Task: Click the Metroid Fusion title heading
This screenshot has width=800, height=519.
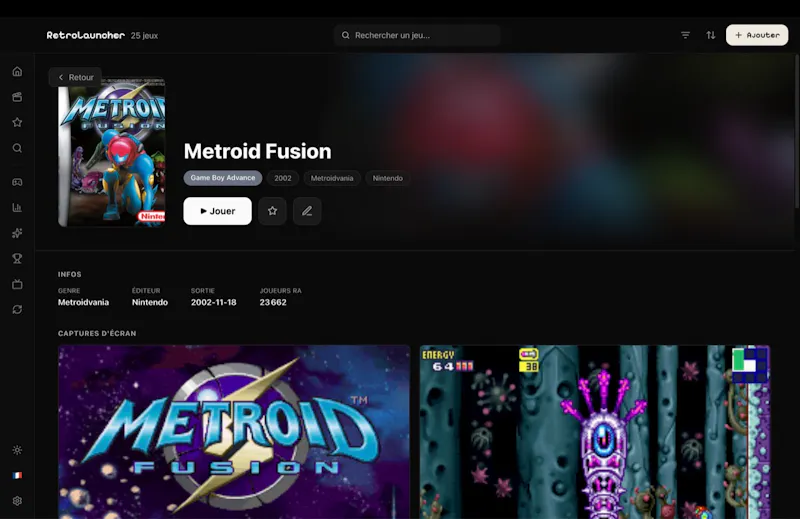Action: tap(258, 151)
